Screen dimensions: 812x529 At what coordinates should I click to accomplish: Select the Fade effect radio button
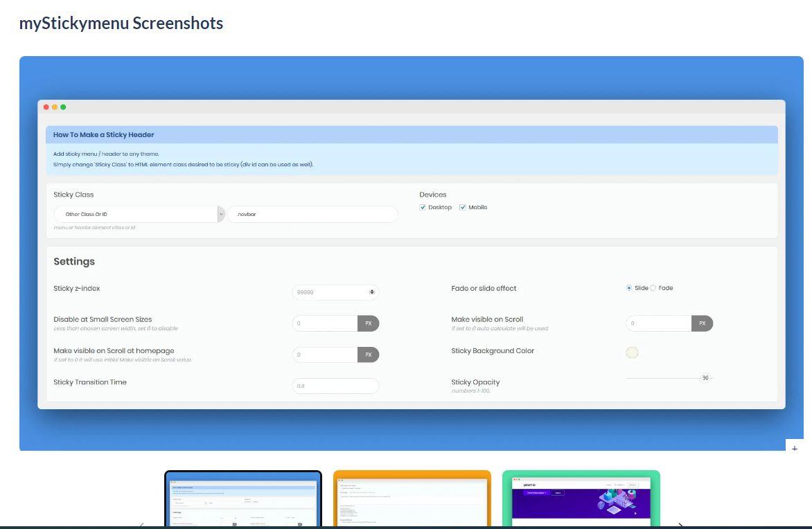click(x=653, y=288)
